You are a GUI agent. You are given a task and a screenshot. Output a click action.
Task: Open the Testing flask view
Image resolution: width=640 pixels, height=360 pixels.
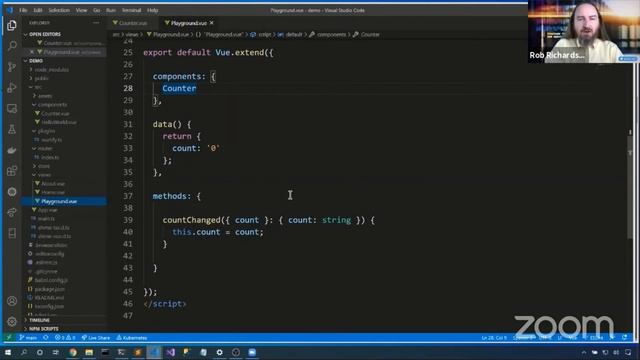point(12,129)
